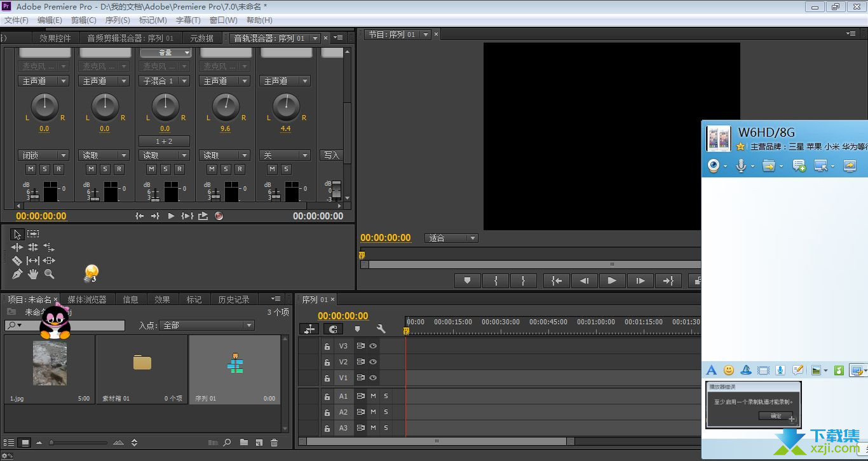Screen dimensions: 868x461
Task: Solo timeline audio track A2
Action: tap(386, 412)
